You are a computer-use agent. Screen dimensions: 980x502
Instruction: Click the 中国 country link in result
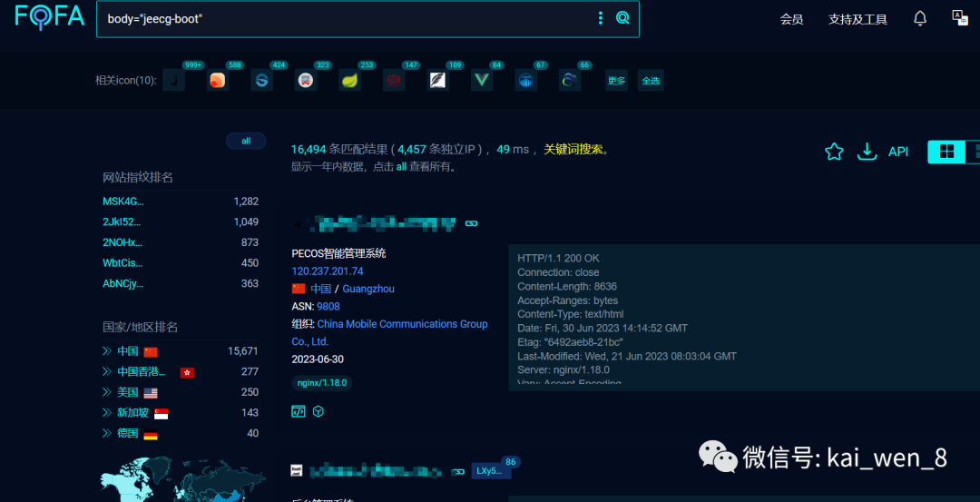pyautogui.click(x=320, y=289)
